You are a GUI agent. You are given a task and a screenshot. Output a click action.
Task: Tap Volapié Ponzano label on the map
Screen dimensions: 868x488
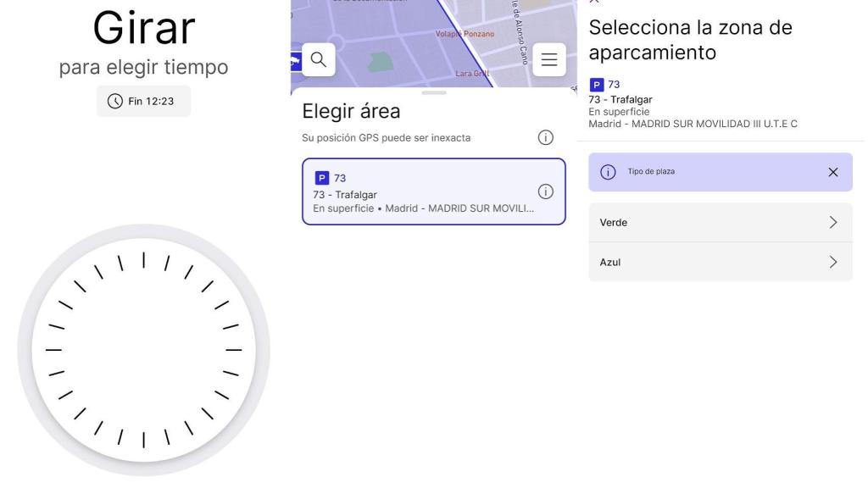[x=463, y=35]
